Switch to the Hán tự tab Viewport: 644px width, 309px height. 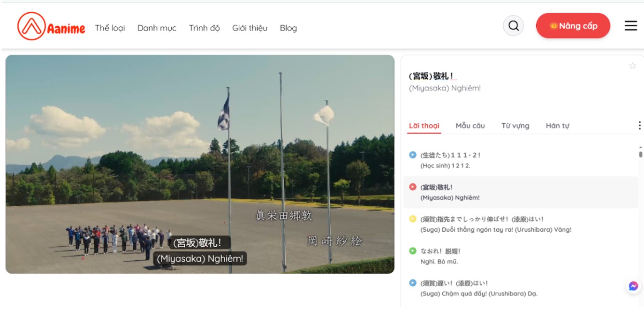557,126
